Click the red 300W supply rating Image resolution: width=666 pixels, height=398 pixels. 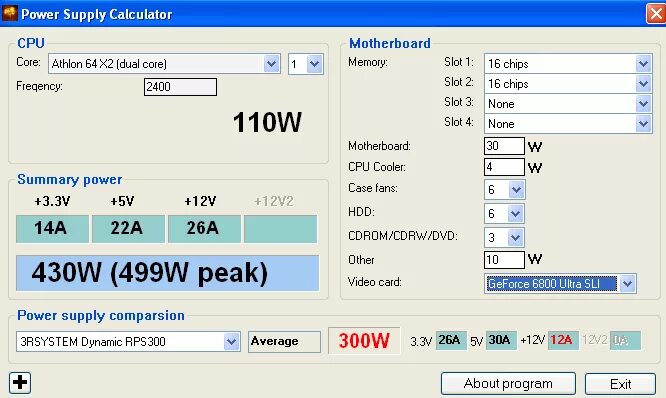pyautogui.click(x=364, y=341)
